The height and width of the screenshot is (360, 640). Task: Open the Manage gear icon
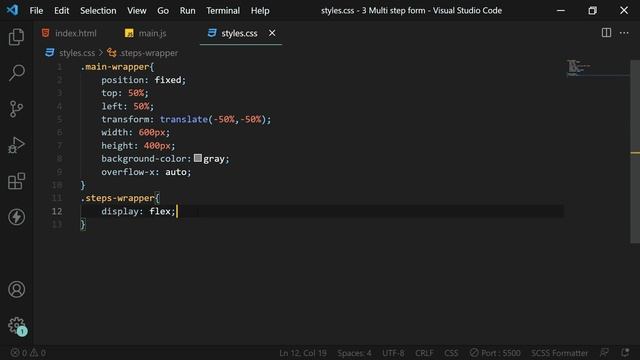pyautogui.click(x=17, y=326)
